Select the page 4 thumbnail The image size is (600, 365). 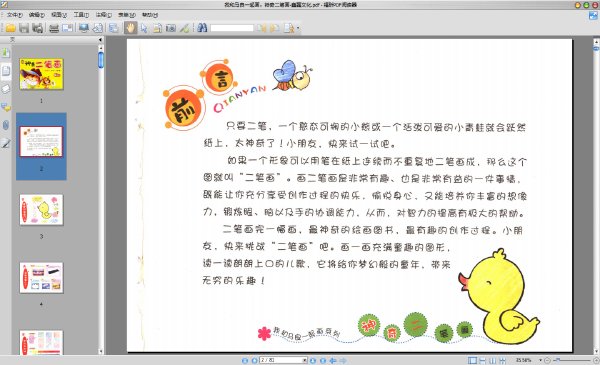(x=41, y=278)
